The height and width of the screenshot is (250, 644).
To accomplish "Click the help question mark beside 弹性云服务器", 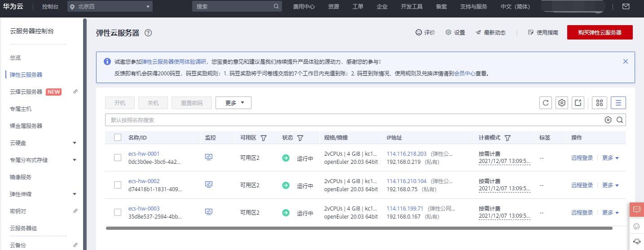I will click(148, 33).
